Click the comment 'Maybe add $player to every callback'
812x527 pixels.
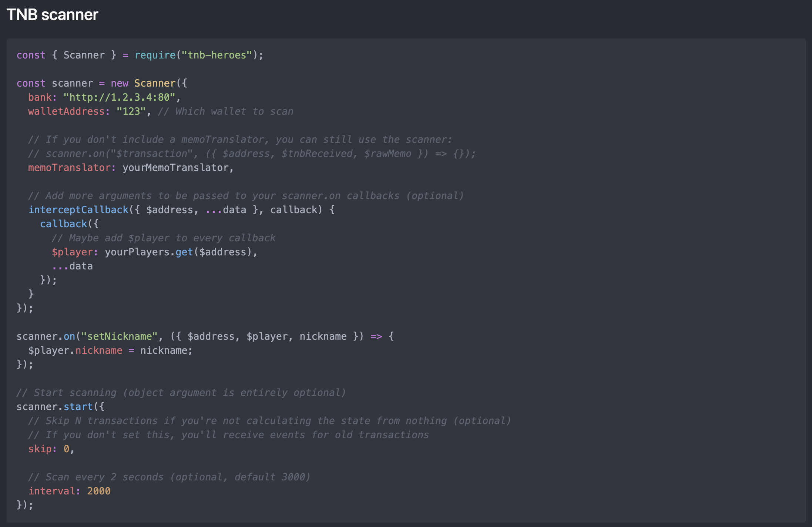[164, 238]
